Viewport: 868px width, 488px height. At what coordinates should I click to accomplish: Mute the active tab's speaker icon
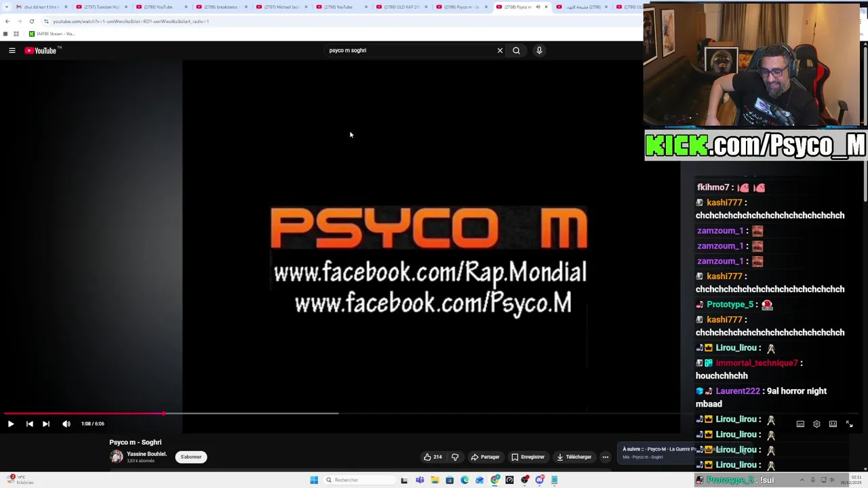click(538, 7)
